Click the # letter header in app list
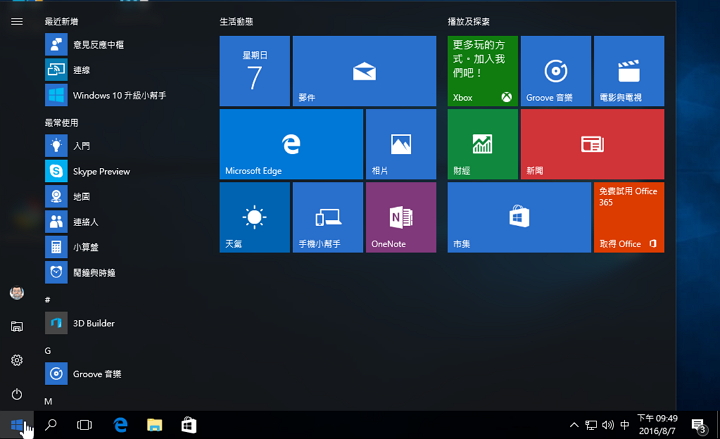 pos(47,300)
